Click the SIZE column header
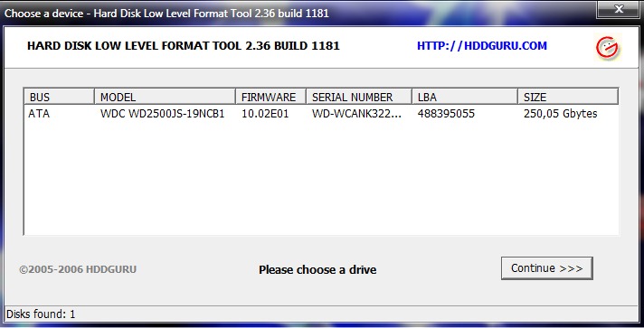 [x=568, y=97]
